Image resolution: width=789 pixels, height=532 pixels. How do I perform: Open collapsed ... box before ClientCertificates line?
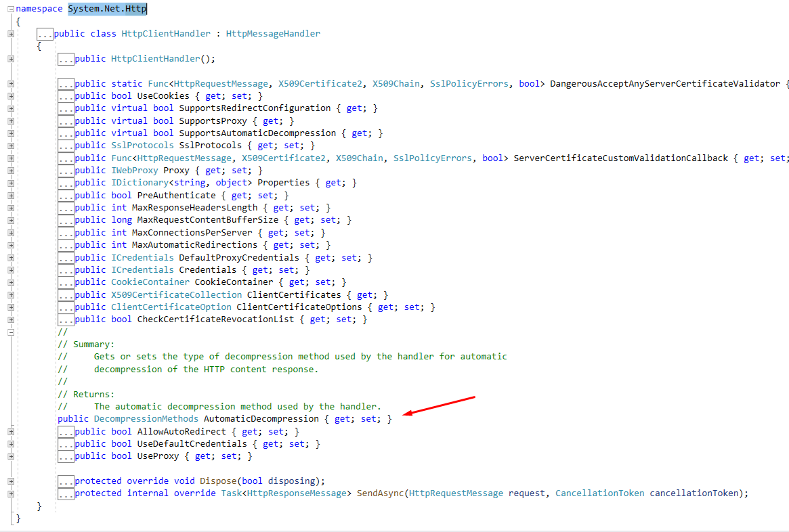click(x=66, y=295)
